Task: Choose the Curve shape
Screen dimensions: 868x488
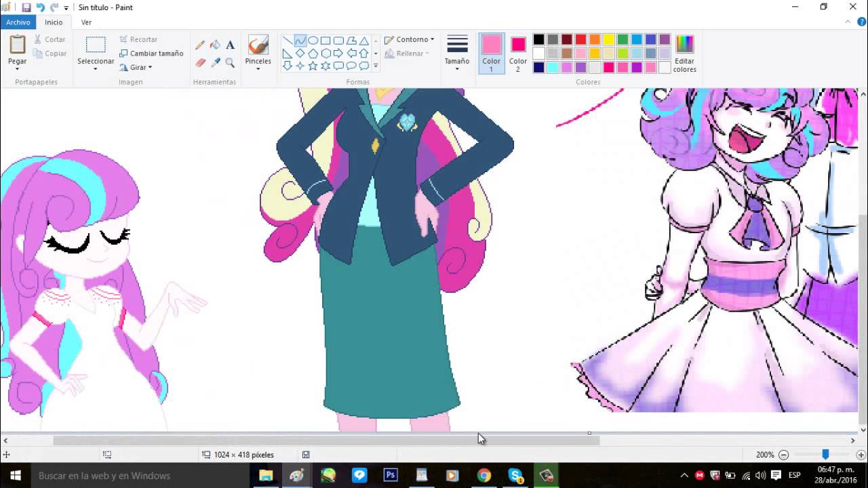Action: (x=300, y=41)
